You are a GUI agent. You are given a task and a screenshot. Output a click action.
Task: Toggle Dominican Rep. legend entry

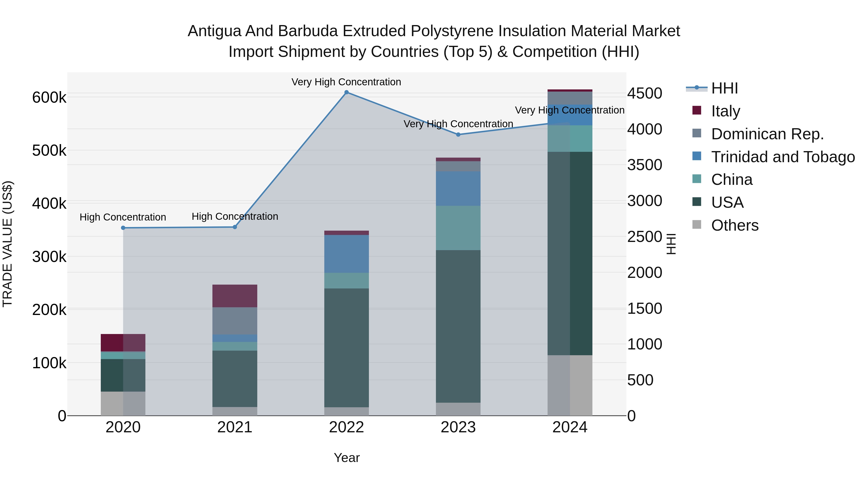(x=758, y=134)
